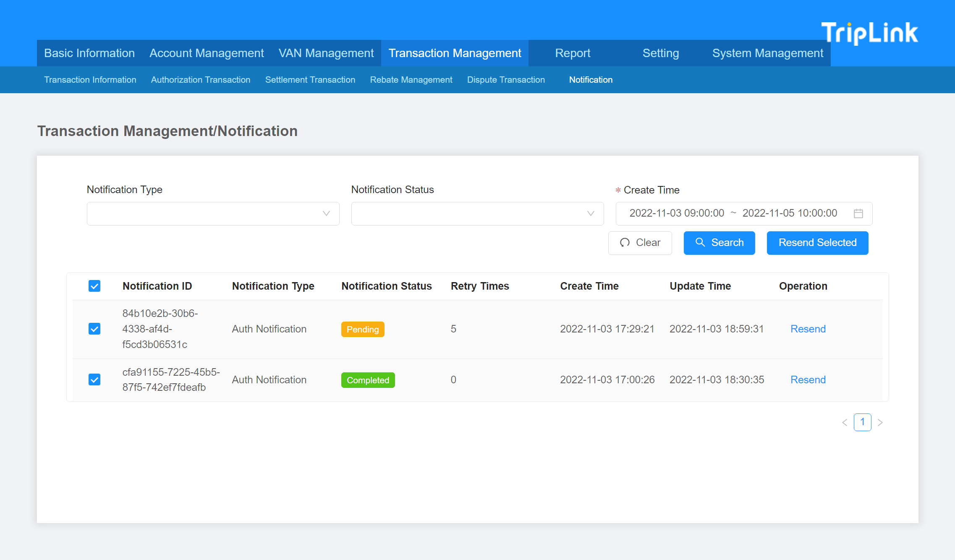This screenshot has height=560, width=955.
Task: Click the Clear button
Action: point(640,243)
